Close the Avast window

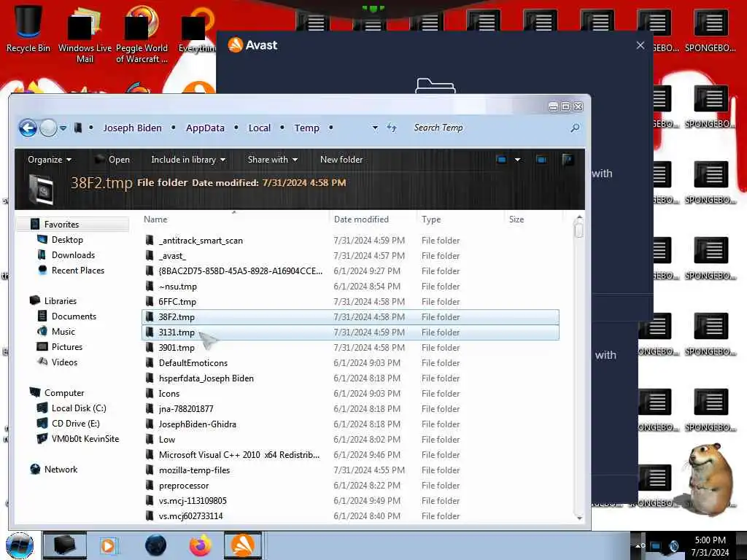pos(640,45)
